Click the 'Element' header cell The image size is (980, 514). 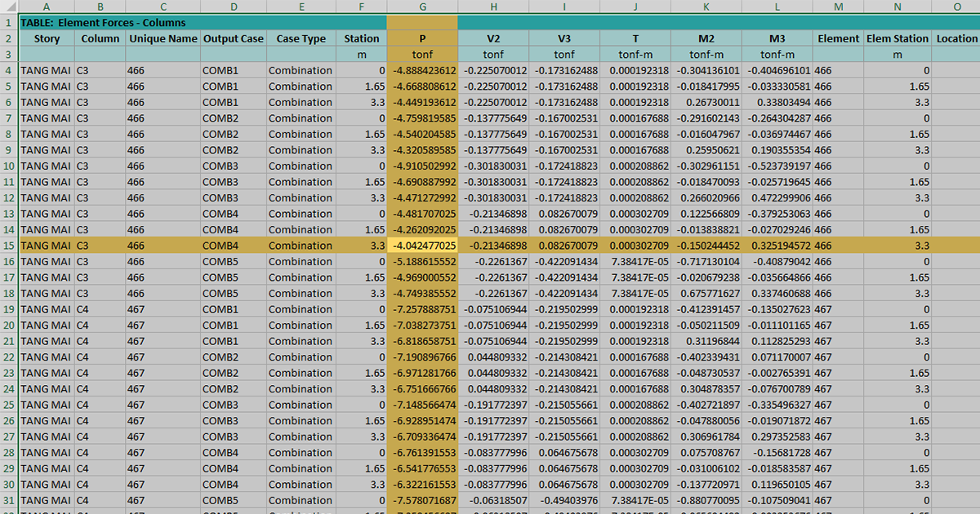[838, 38]
